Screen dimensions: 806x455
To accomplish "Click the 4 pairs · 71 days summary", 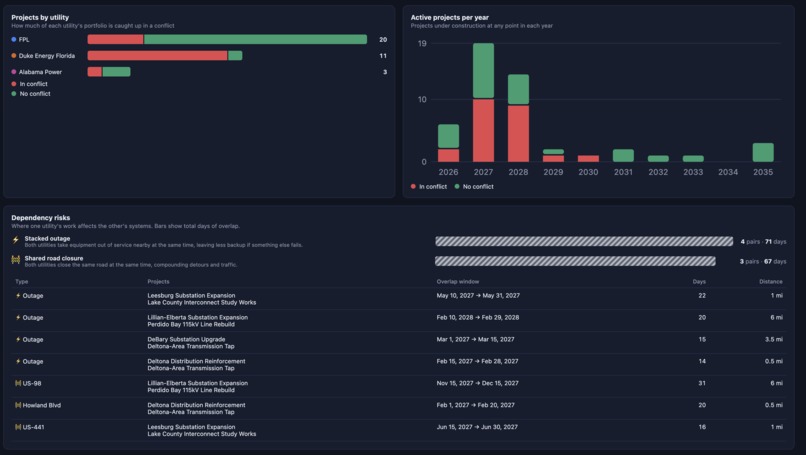I will pyautogui.click(x=763, y=242).
